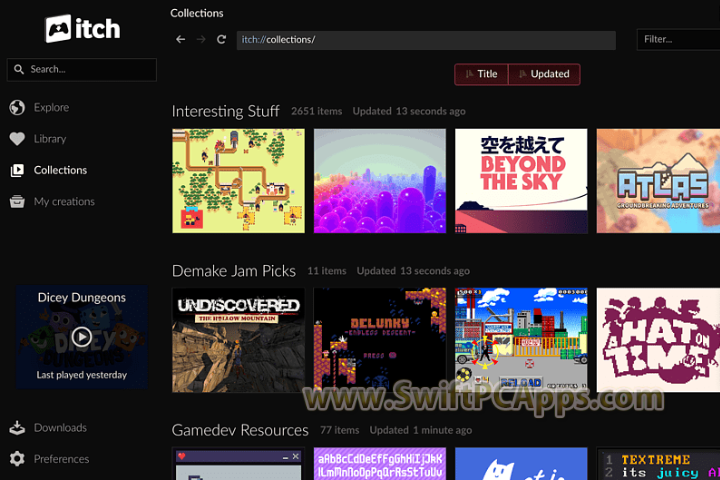The width and height of the screenshot is (720, 480).
Task: Open the Textreme resource thumbnail
Action: 658,464
